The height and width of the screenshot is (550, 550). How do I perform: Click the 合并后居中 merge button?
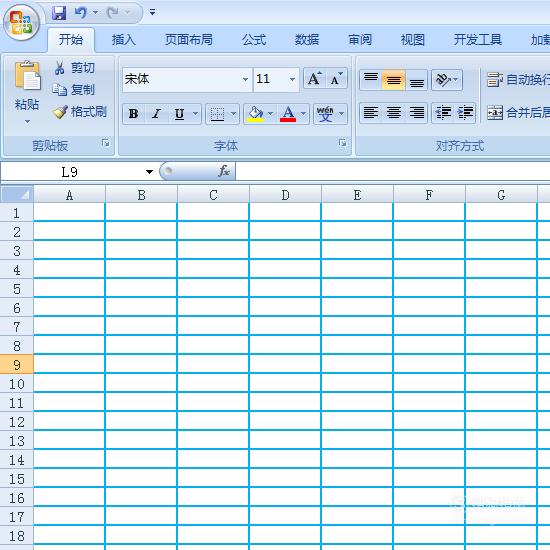coord(518,113)
